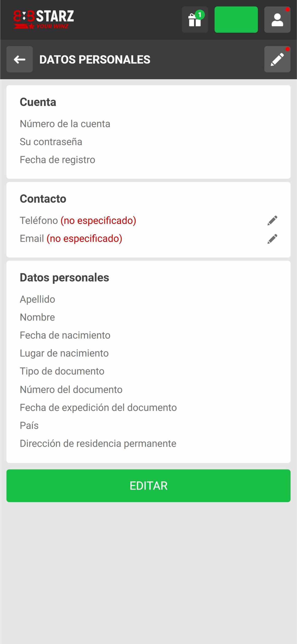
Task: Select the Número de la cuenta row
Action: point(65,124)
